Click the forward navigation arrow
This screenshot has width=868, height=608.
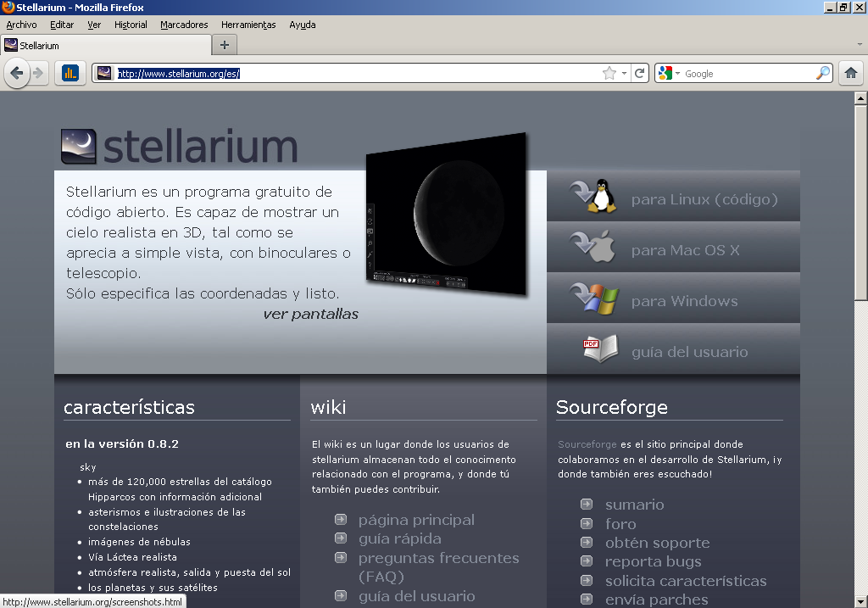click(x=38, y=73)
